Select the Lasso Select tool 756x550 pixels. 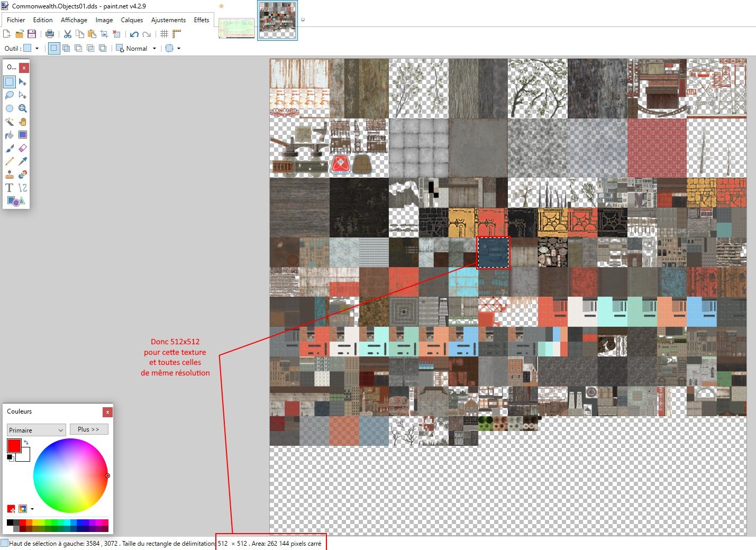click(10, 95)
